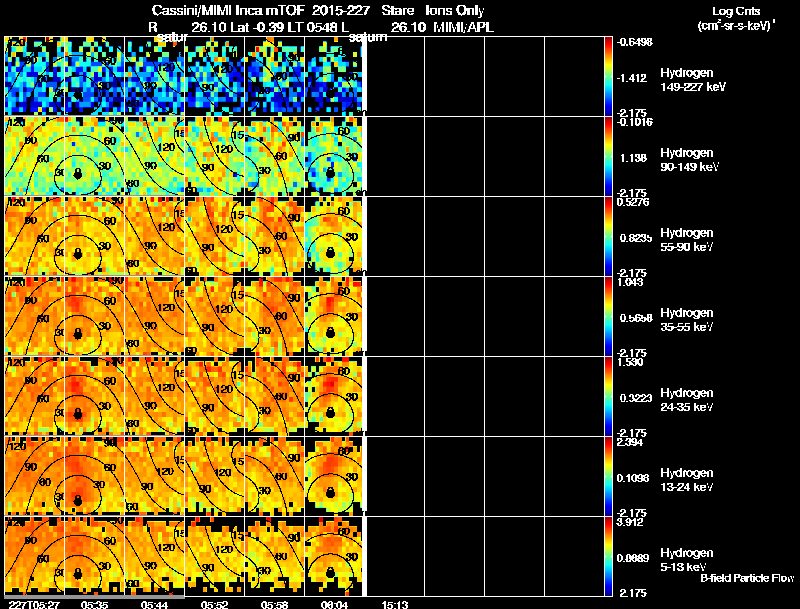The height and width of the screenshot is (609, 800).
Task: Click the 'Hydrogen 5-13 keV' label
Action: pyautogui.click(x=687, y=560)
